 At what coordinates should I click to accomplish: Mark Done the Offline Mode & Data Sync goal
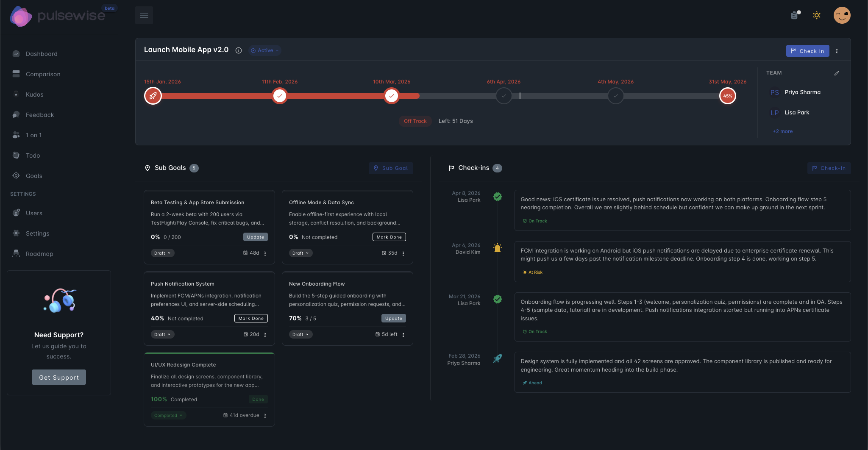click(389, 237)
